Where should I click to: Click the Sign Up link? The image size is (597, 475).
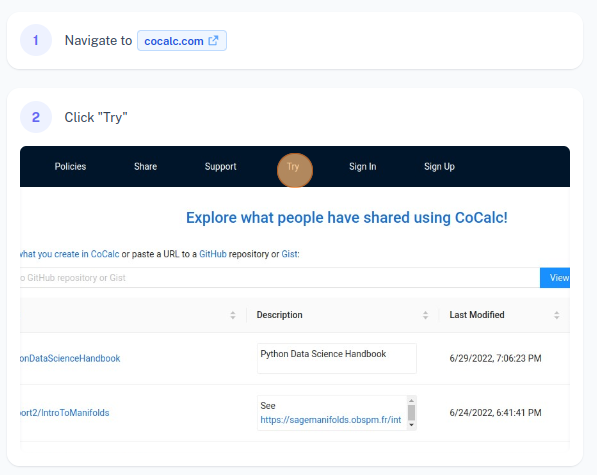tap(439, 166)
